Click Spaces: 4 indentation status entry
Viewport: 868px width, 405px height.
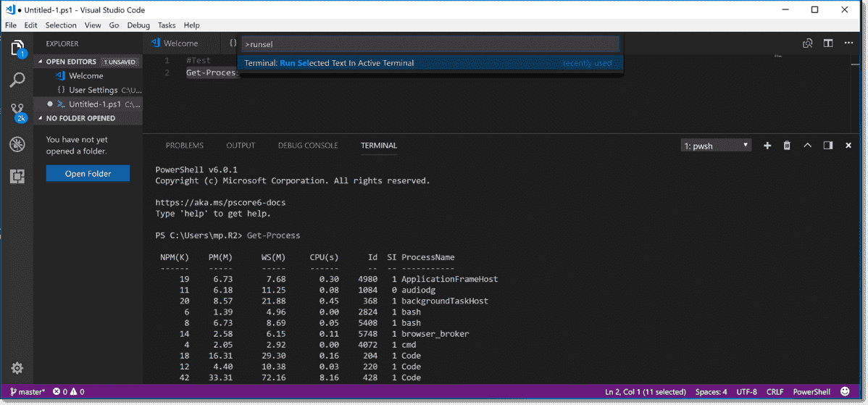point(712,392)
